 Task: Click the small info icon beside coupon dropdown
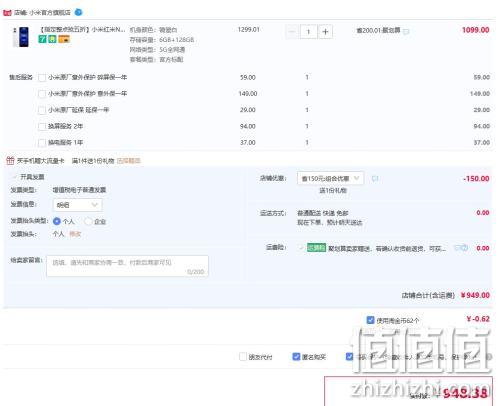click(x=375, y=179)
